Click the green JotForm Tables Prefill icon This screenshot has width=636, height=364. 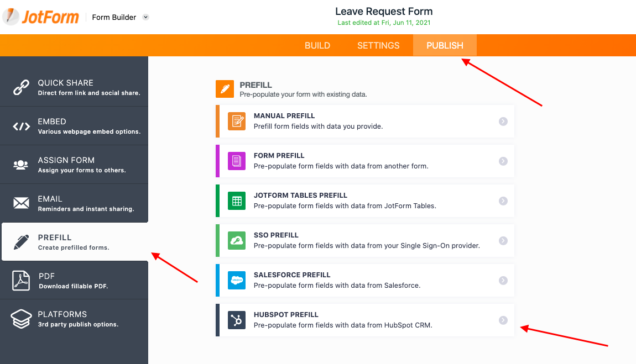pos(237,201)
